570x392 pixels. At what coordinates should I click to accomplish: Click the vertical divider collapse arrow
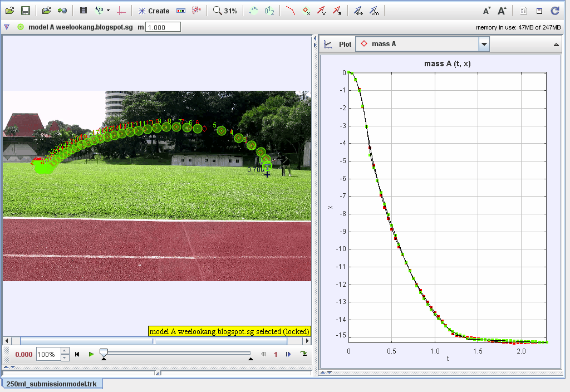(x=315, y=38)
